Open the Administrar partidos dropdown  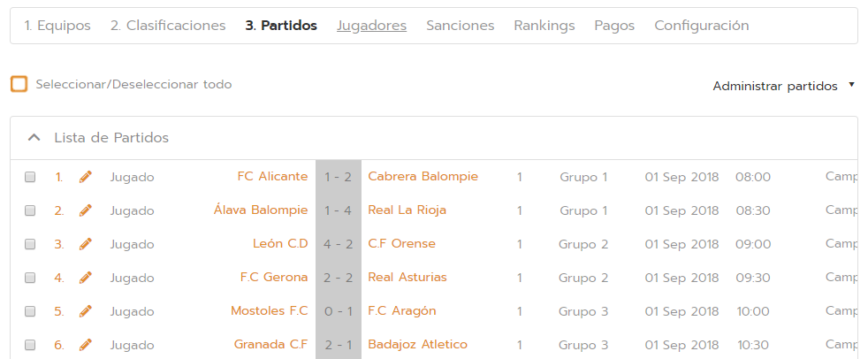click(x=783, y=86)
